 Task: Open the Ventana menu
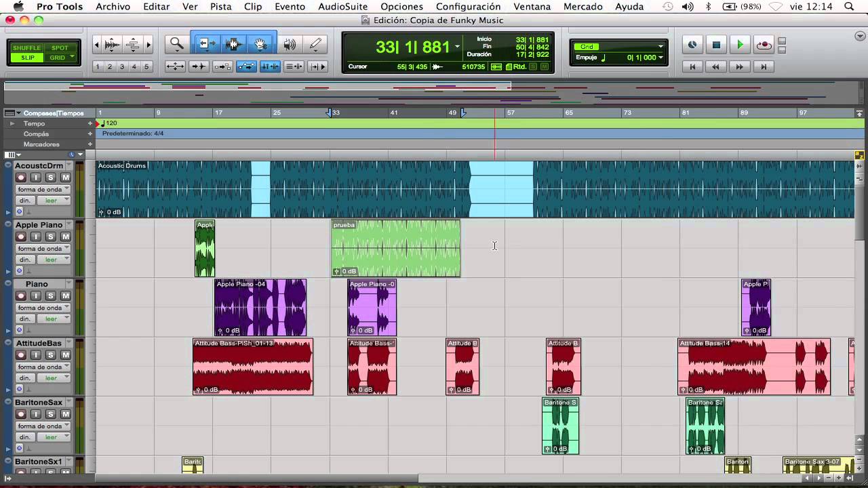point(532,7)
